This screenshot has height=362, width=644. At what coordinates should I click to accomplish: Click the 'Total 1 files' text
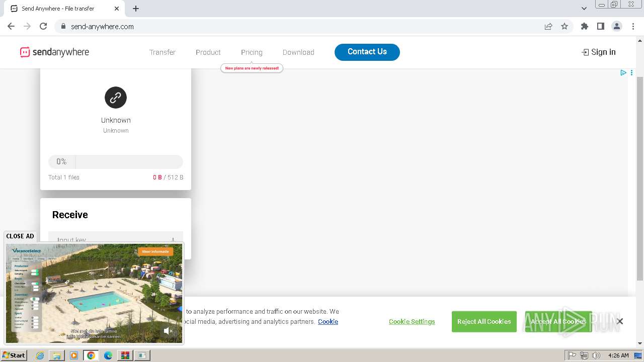(64, 177)
